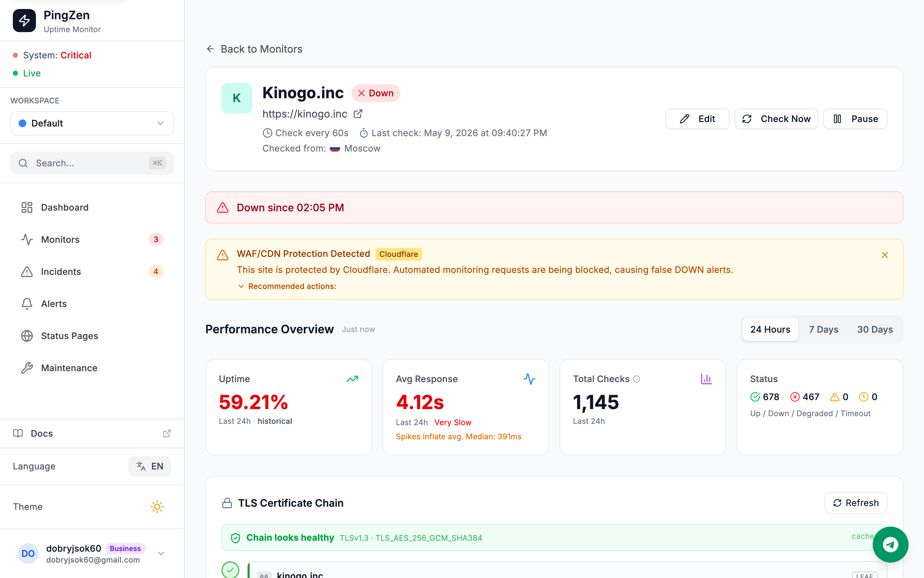Click the Monitors badge showing 3
This screenshot has width=924, height=578.
pyautogui.click(x=156, y=239)
